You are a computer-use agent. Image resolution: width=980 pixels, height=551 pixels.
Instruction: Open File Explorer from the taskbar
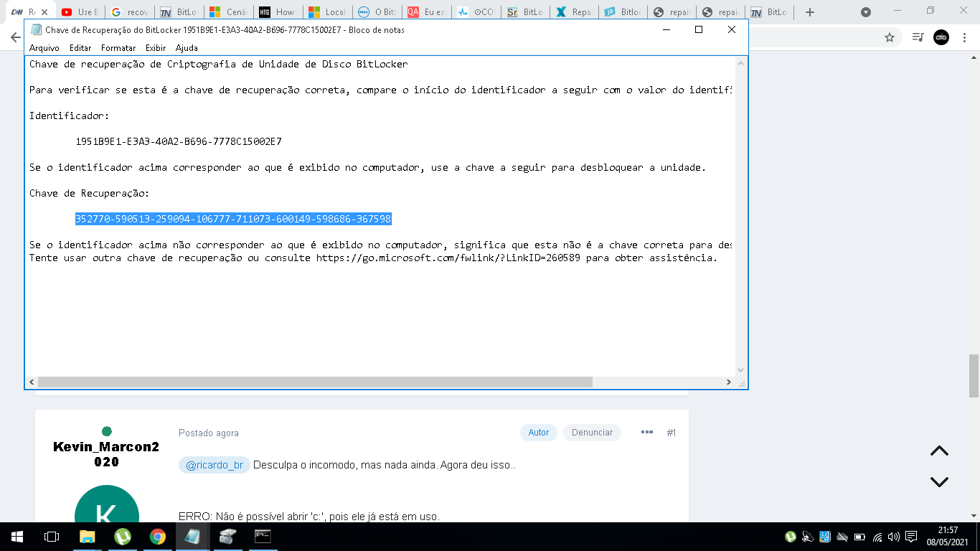click(x=87, y=537)
